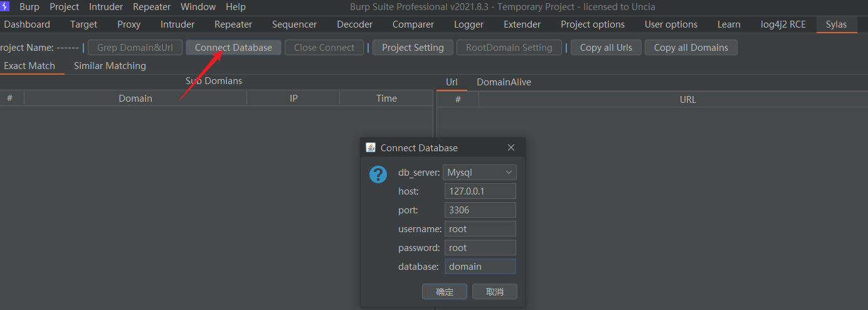Click Copy all Urls button
Screen dimensions: 868x310
pyautogui.click(x=606, y=47)
